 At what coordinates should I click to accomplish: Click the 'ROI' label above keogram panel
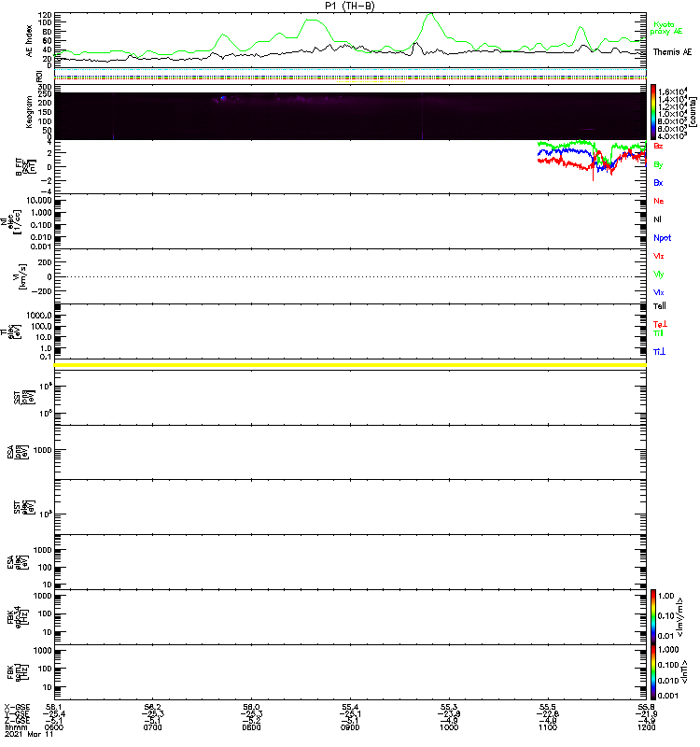(39, 76)
